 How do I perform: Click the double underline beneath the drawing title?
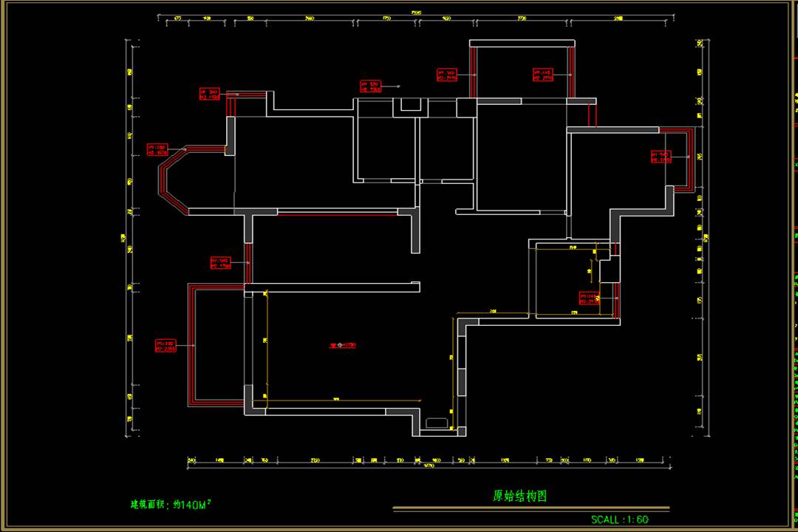(x=531, y=508)
